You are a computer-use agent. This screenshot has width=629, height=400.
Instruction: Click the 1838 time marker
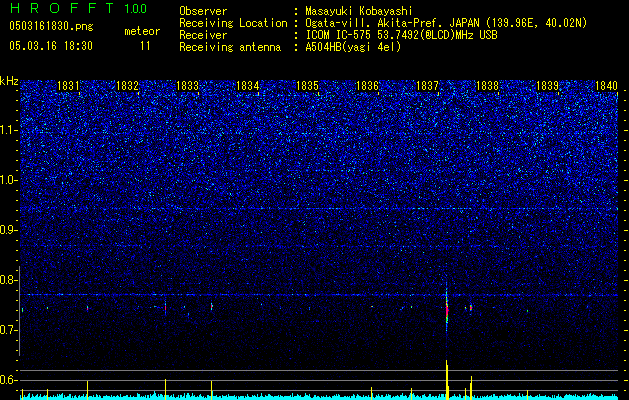pos(487,86)
